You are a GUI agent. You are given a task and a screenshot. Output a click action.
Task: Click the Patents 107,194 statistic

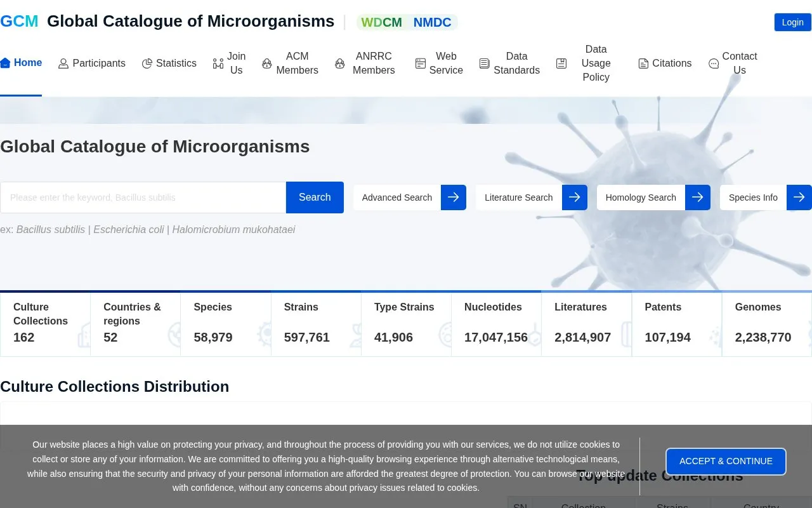[677, 324]
